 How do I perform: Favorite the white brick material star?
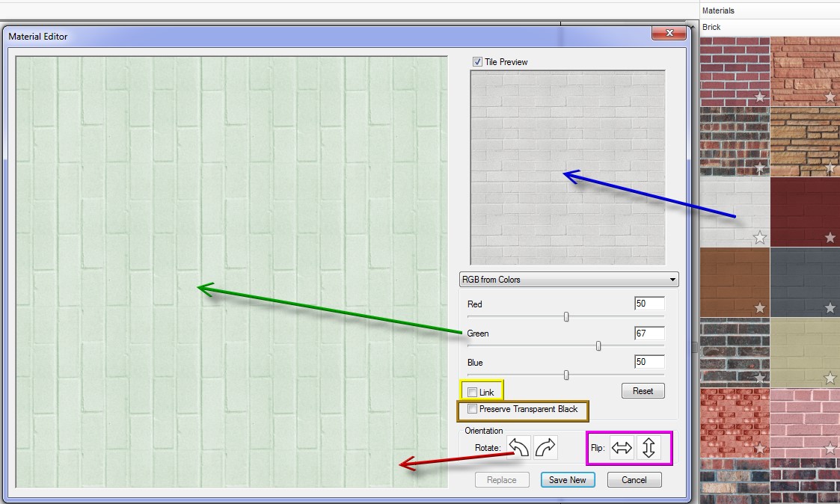[x=760, y=237]
